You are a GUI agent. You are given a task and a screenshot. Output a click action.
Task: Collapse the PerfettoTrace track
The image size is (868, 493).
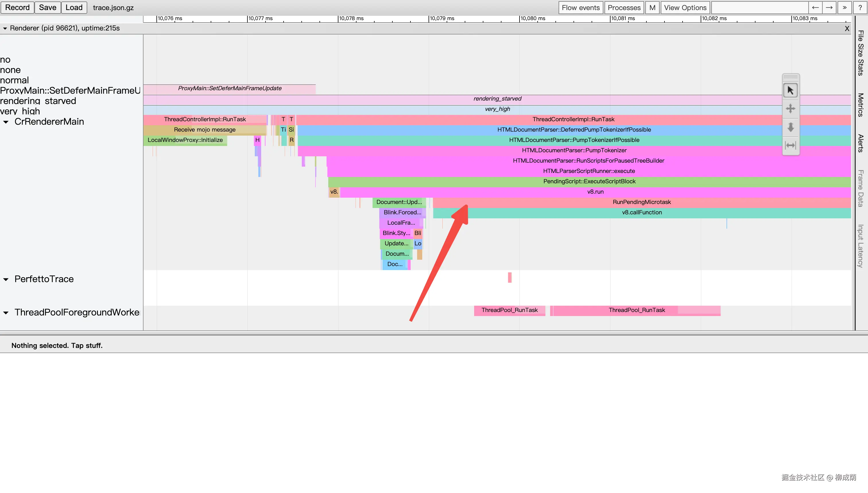(6, 279)
